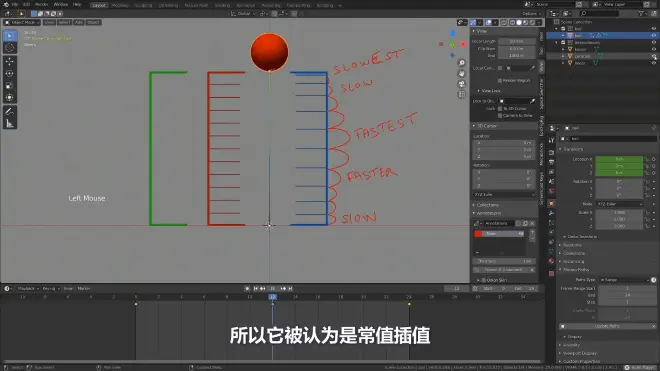Click the Update Paths button

click(x=607, y=326)
